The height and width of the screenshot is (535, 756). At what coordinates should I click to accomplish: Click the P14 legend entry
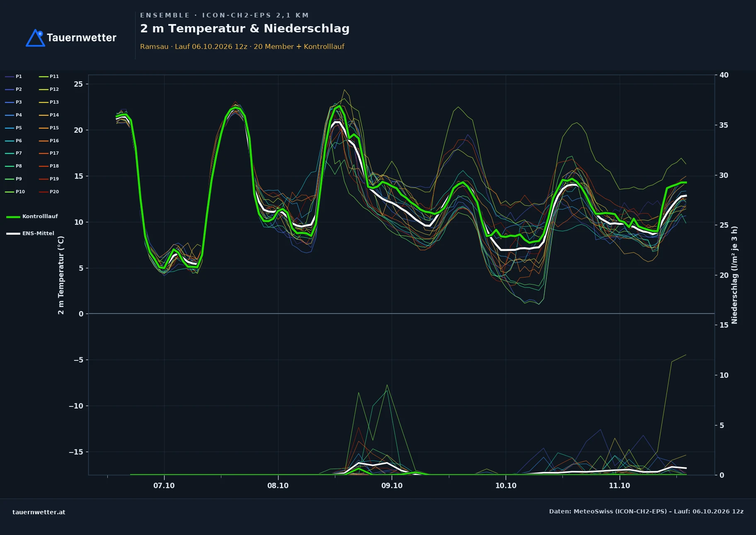(x=49, y=115)
